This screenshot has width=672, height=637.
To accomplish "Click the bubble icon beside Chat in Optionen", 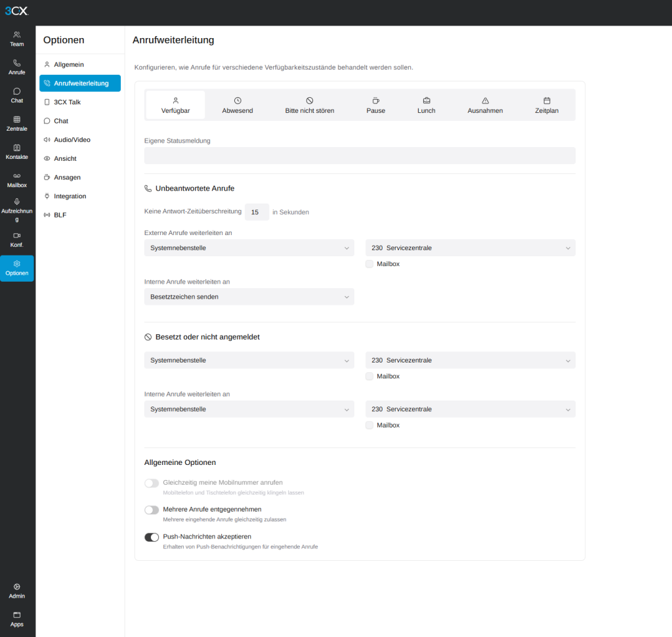I will pyautogui.click(x=47, y=121).
